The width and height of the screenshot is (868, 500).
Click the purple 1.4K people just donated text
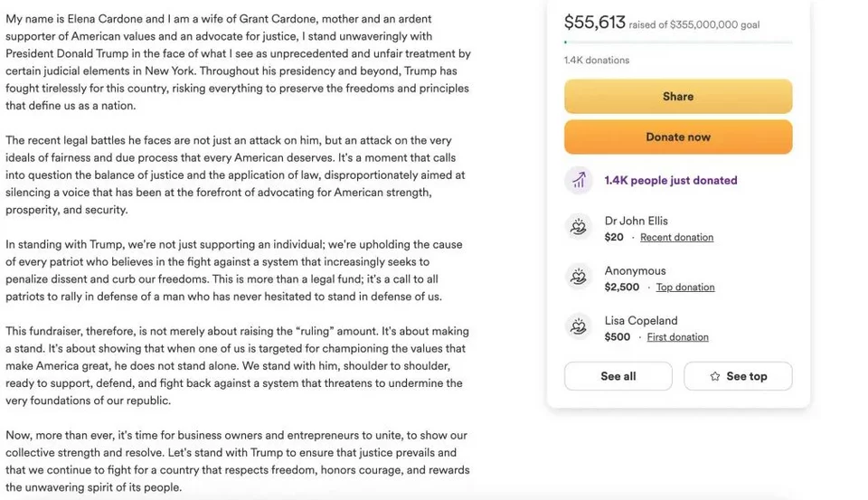pyautogui.click(x=671, y=181)
